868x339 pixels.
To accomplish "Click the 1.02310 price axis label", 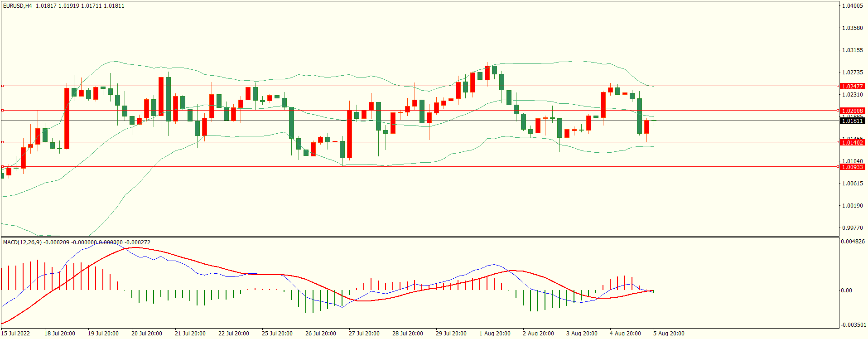I will pos(852,95).
